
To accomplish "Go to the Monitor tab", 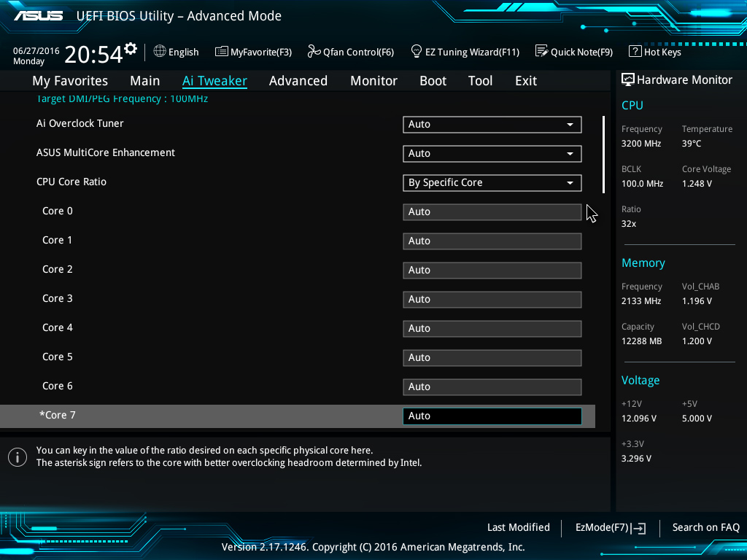I will [374, 81].
